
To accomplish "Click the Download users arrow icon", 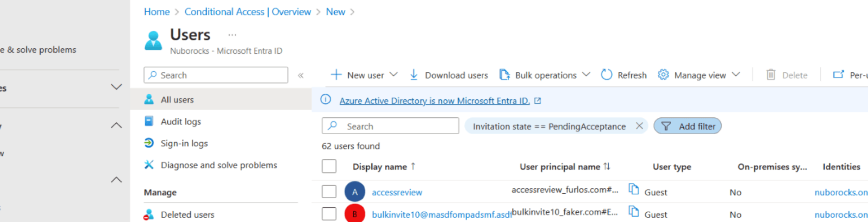I will [x=413, y=75].
